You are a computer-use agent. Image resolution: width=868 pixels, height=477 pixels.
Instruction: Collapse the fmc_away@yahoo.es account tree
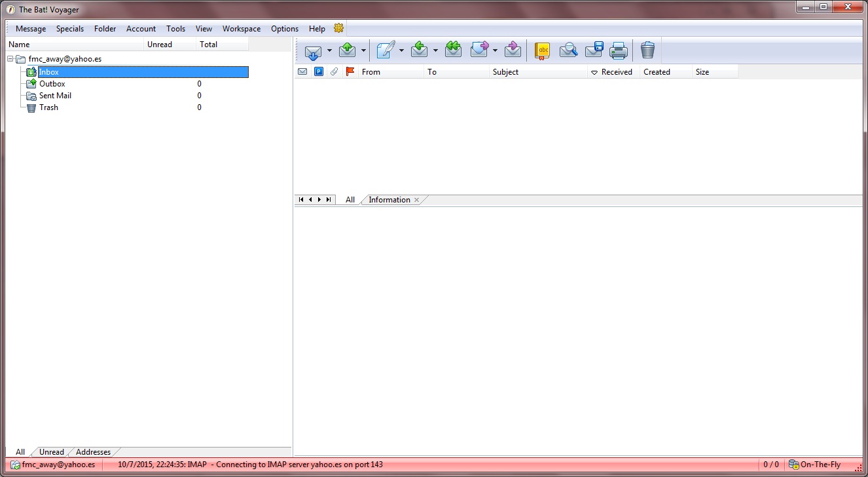click(10, 59)
